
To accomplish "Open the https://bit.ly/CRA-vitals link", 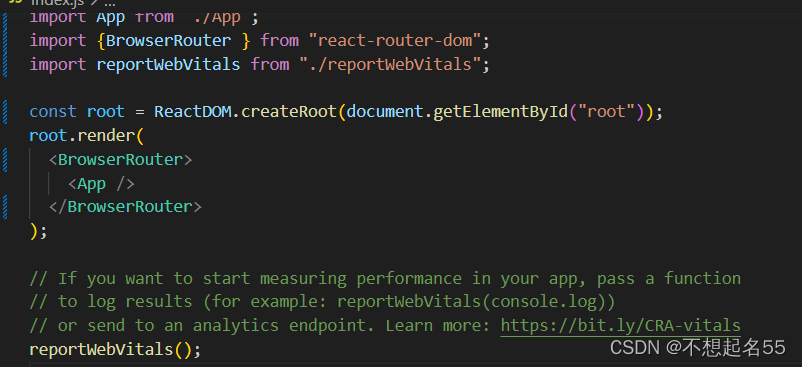I will [620, 325].
